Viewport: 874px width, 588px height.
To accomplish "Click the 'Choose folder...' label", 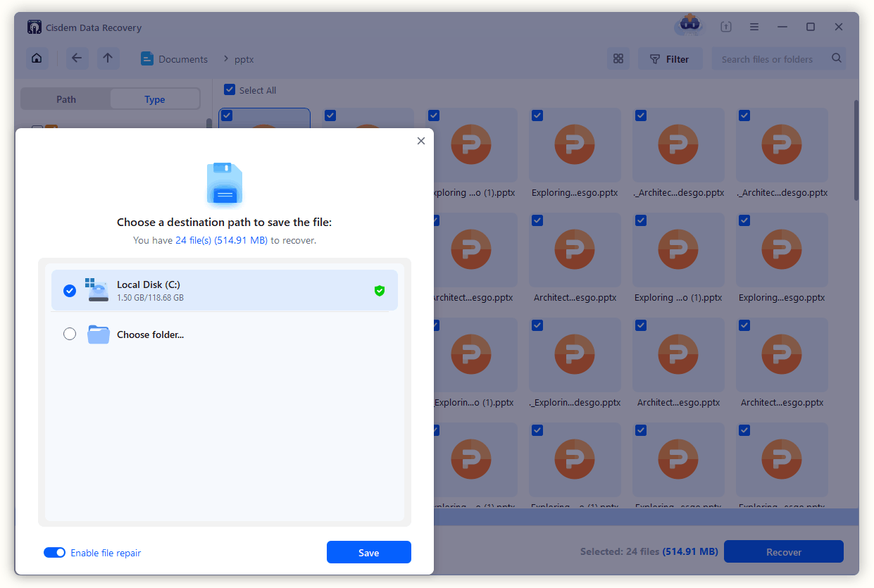I will point(150,334).
